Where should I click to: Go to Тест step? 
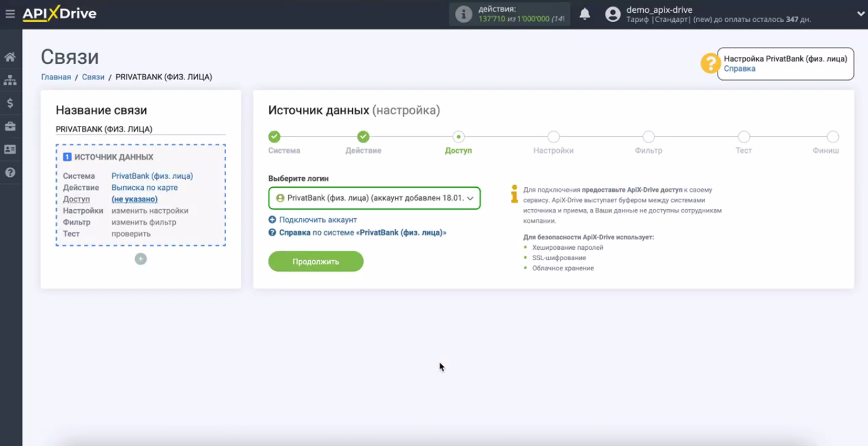point(744,137)
